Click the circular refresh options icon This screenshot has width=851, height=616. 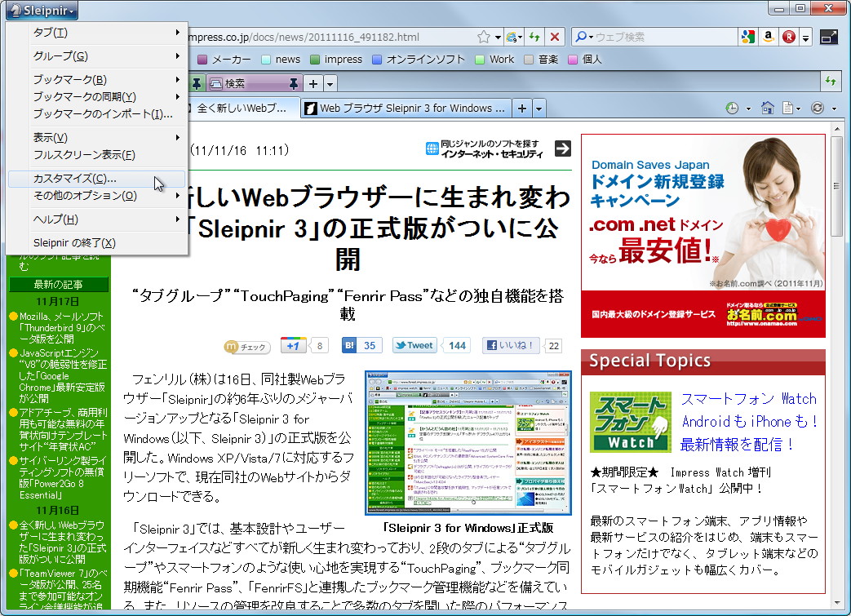coord(818,108)
